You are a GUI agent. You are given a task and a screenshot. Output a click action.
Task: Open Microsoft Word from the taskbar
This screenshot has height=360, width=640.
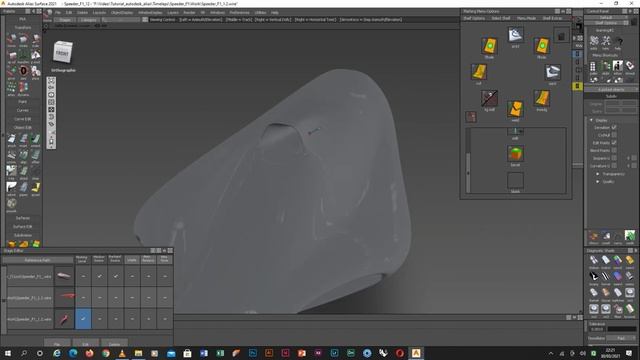[204, 353]
